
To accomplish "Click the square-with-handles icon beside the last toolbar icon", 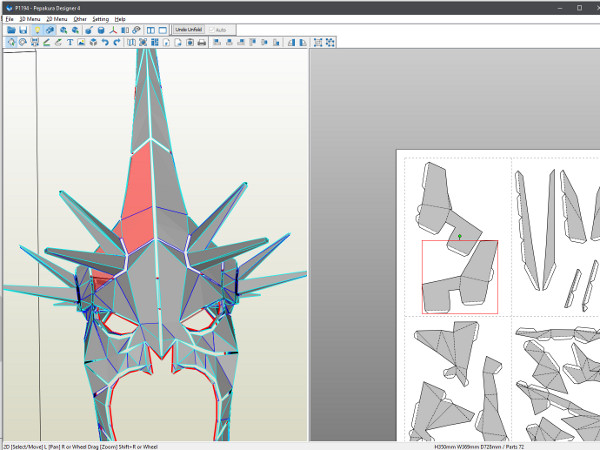I will pyautogui.click(x=318, y=42).
